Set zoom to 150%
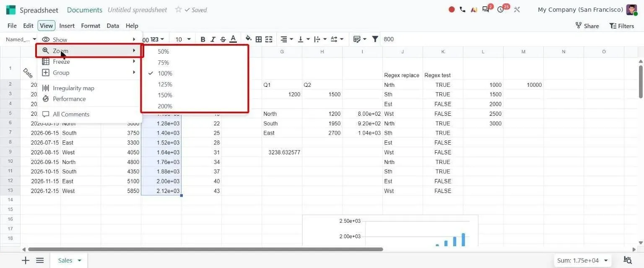 pos(195,95)
